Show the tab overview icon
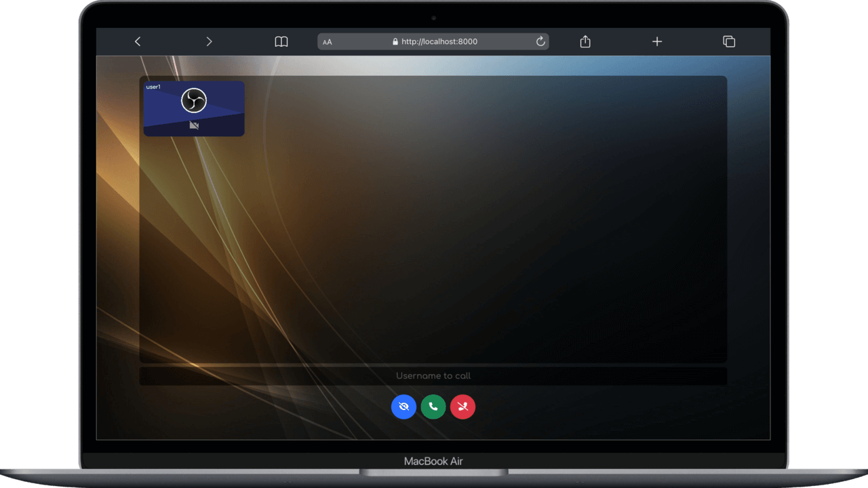Image resolution: width=868 pixels, height=488 pixels. 729,42
